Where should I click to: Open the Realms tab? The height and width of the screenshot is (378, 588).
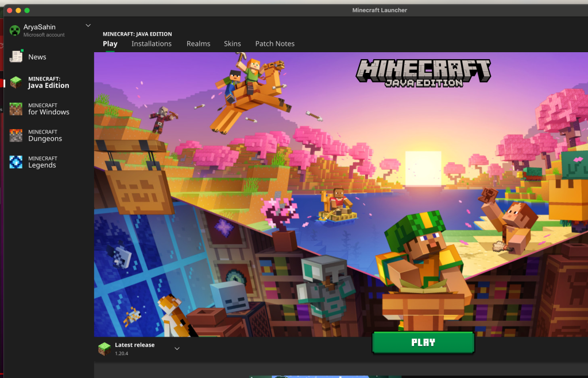198,44
